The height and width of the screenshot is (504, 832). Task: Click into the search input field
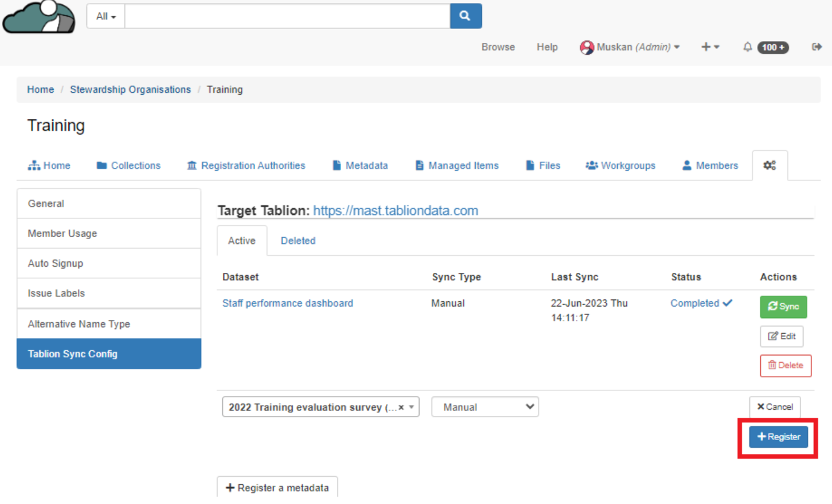point(287,16)
